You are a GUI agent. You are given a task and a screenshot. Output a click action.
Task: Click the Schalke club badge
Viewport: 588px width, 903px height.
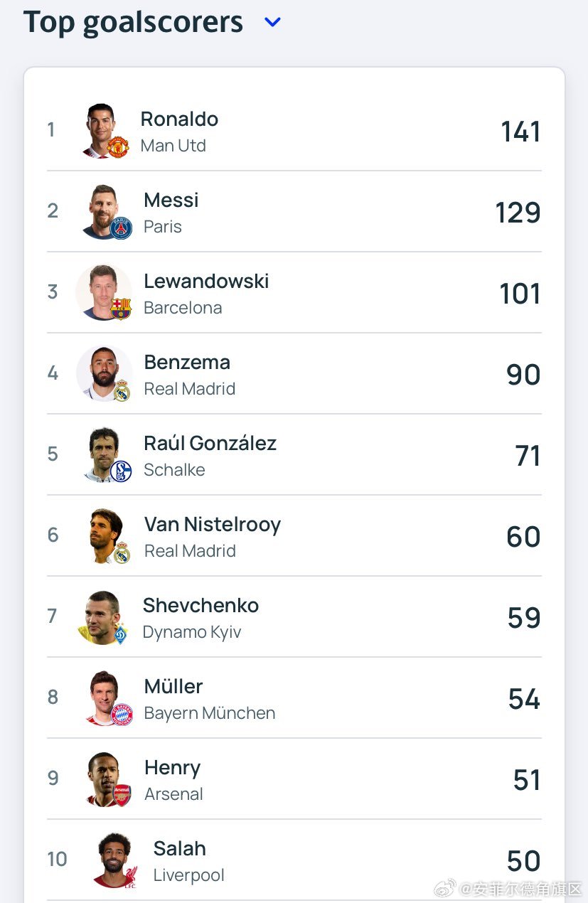pos(121,471)
